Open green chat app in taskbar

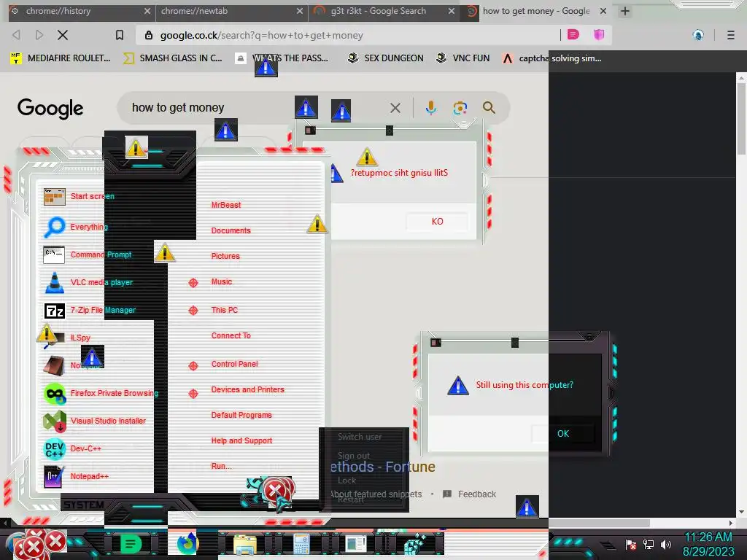coord(131,544)
